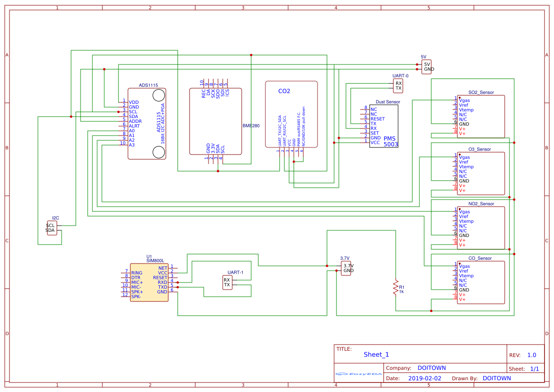Click the UART-1 header symbol
The height and width of the screenshot is (392, 554).
pyautogui.click(x=227, y=283)
